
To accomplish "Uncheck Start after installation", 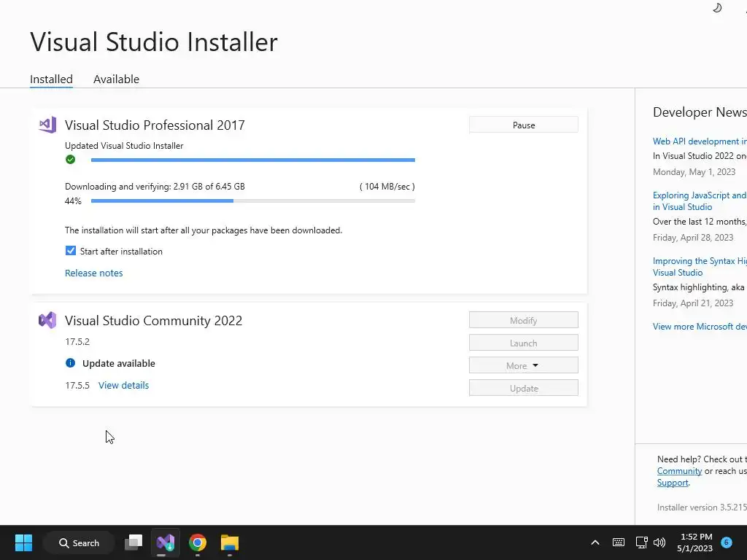I will pos(71,251).
